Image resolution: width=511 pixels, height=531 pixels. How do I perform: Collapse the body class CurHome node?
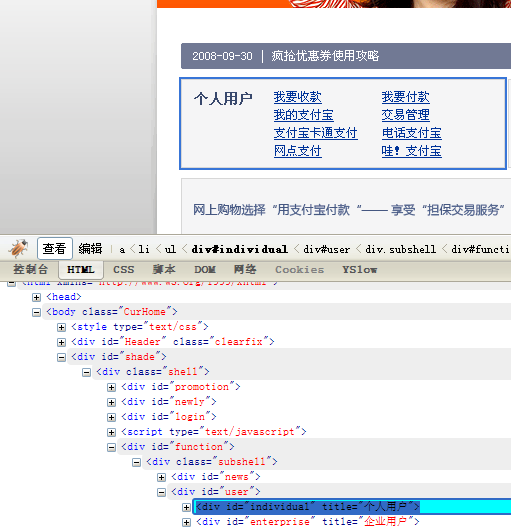(x=36, y=312)
